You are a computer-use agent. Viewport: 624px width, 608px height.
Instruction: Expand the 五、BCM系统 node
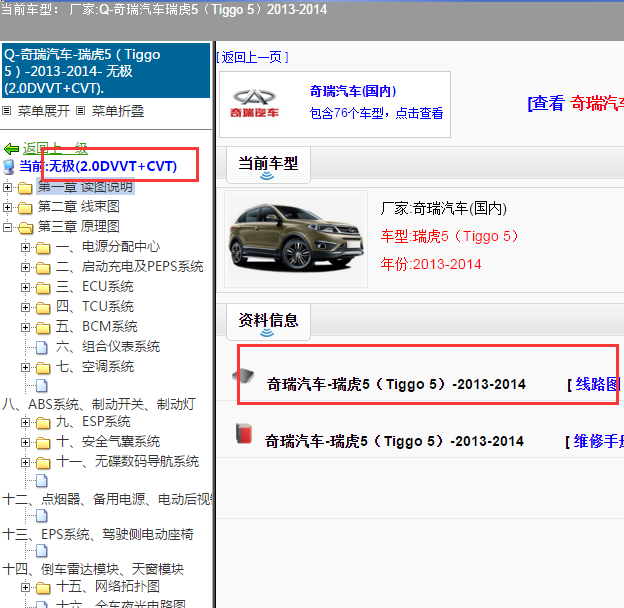25,327
